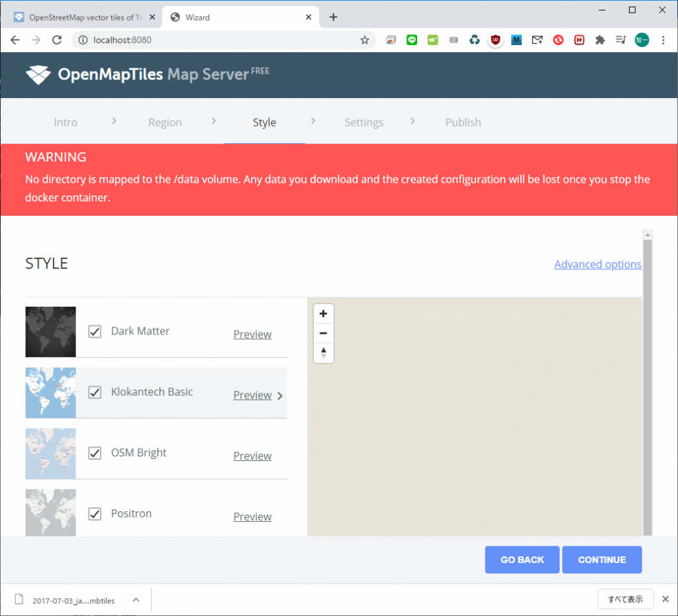678x616 pixels.
Task: Click the chevron beside Klokantech Basic Preview
Action: 280,396
